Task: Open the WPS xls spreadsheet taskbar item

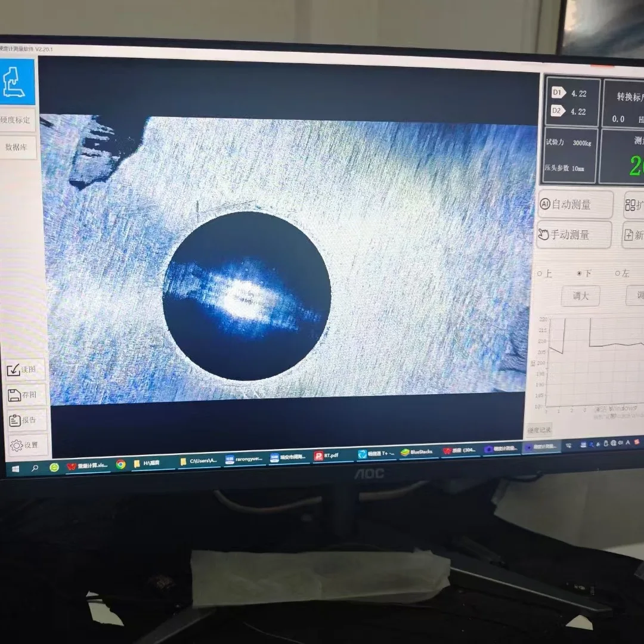Action: click(88, 466)
